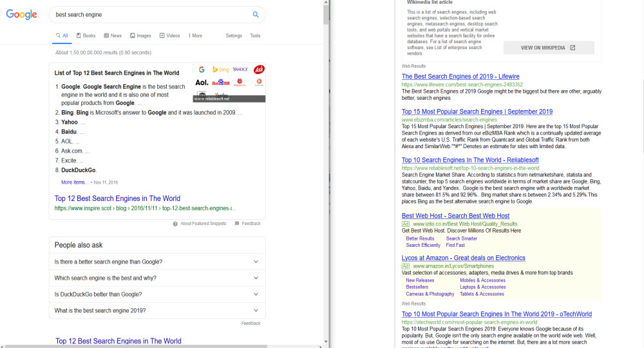644x348 pixels.
Task: Click the 'Tablets & Accessories' sitelink
Action: tap(482, 294)
